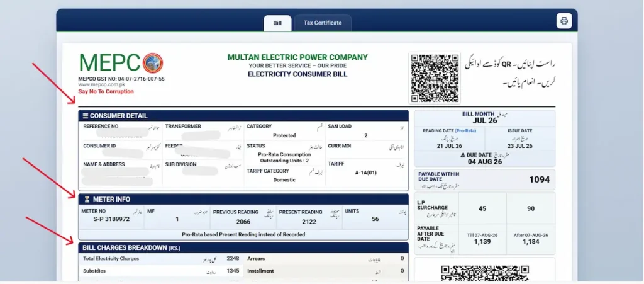Click the partially visible QR code under payable amounts
Image resolution: width=644 pixels, height=284 pixels.
(485, 273)
